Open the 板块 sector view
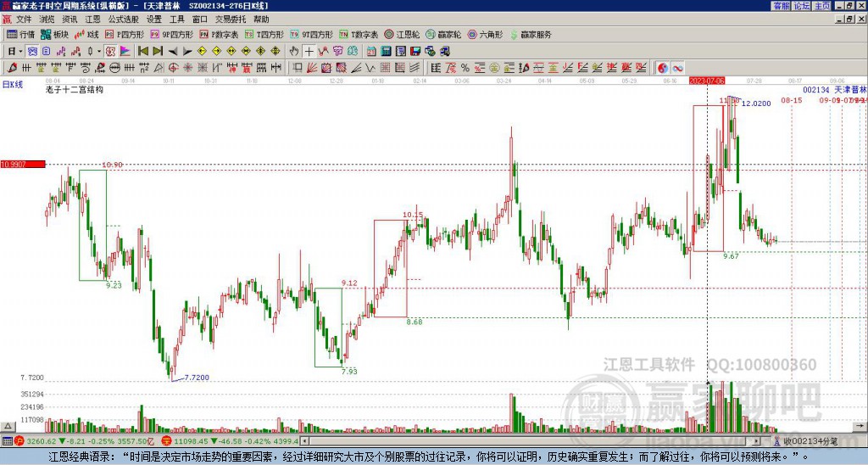 [54, 34]
